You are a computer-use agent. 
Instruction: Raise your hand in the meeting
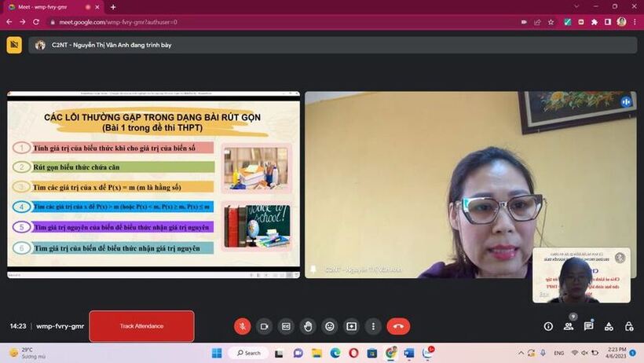tap(308, 326)
